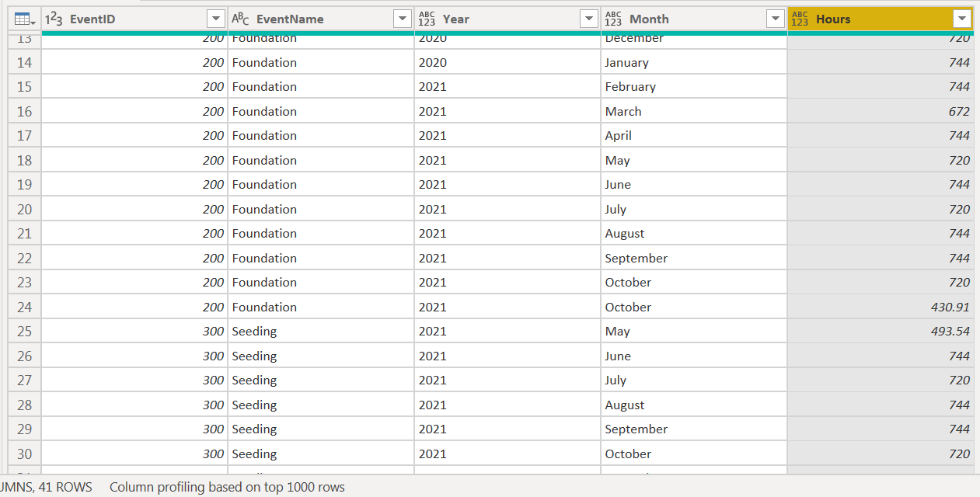This screenshot has width=980, height=497.
Task: Click the Hours column data type icon
Action: (800, 19)
